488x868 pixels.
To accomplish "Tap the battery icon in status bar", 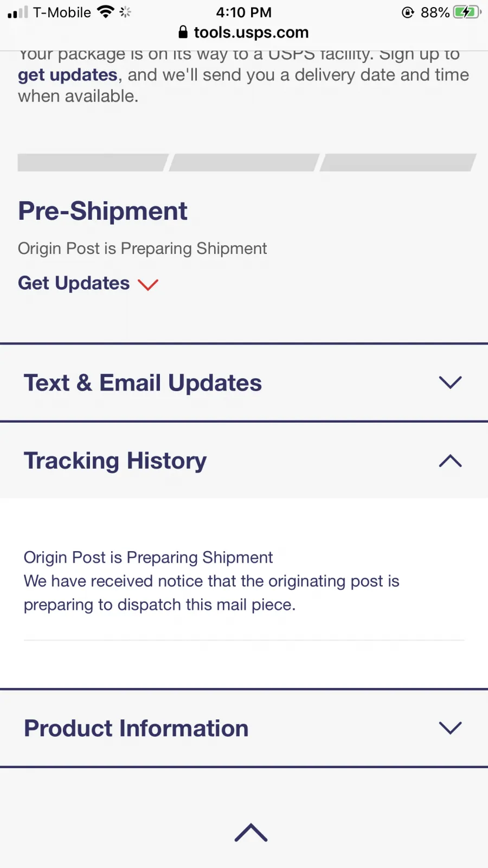I will pyautogui.click(x=467, y=12).
